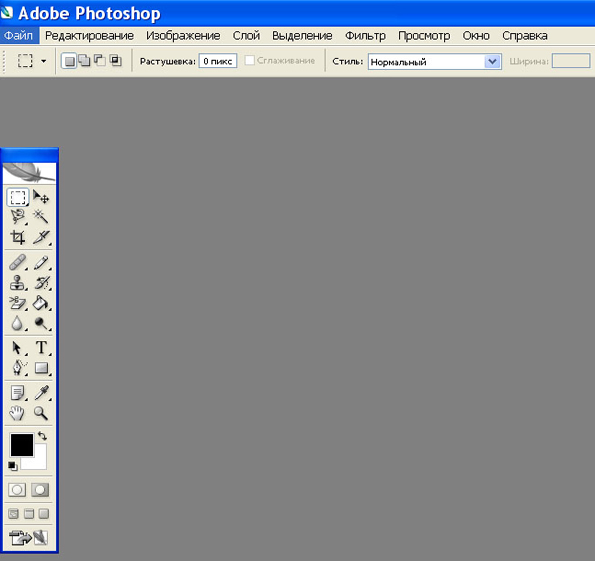Select the Rectangular Marquee tool in toolbox
The height and width of the screenshot is (561, 595).
point(17,197)
